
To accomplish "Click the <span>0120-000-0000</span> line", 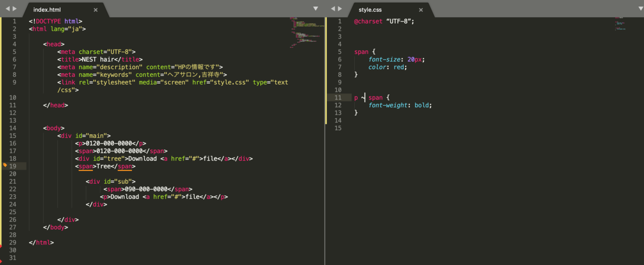I will [x=121, y=151].
